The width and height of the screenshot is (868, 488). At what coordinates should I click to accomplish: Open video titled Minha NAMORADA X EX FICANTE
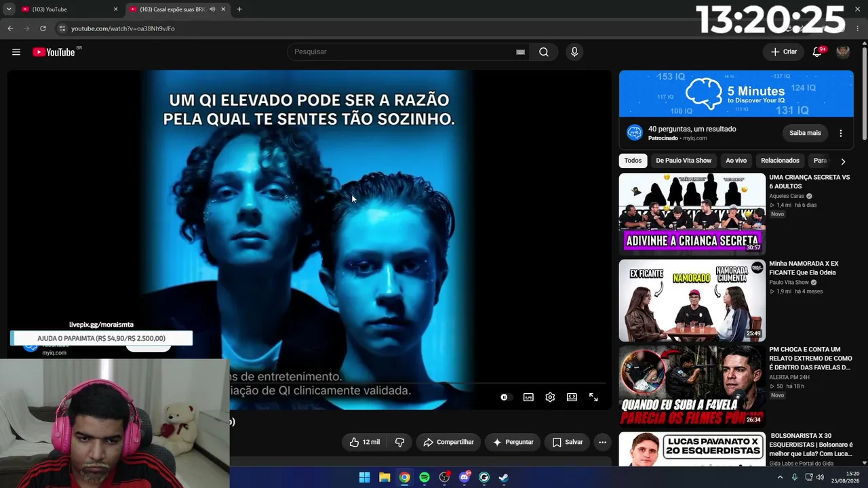(804, 268)
